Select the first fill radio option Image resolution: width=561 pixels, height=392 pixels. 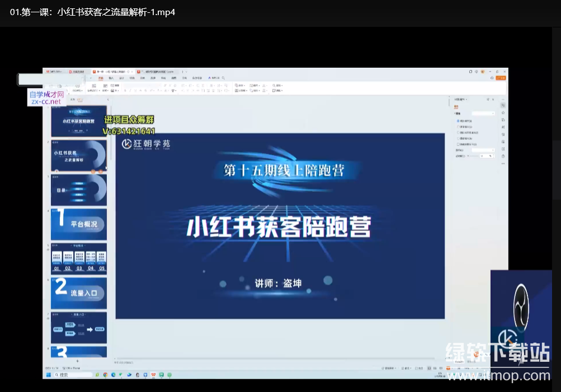click(458, 120)
